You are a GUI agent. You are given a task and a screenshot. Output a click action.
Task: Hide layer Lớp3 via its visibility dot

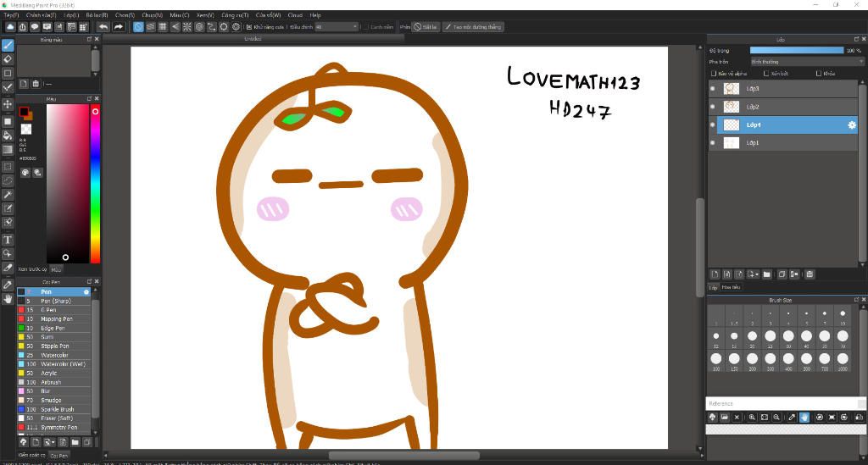pyautogui.click(x=712, y=88)
